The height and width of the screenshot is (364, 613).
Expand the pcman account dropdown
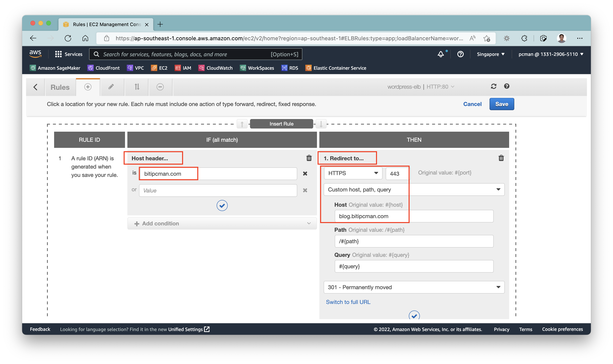551,54
